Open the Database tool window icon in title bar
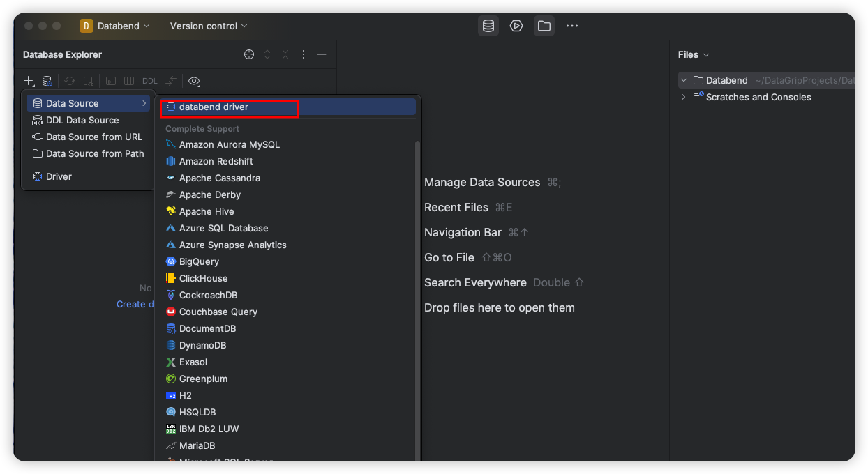Viewport: 868px width, 474px height. [x=488, y=26]
